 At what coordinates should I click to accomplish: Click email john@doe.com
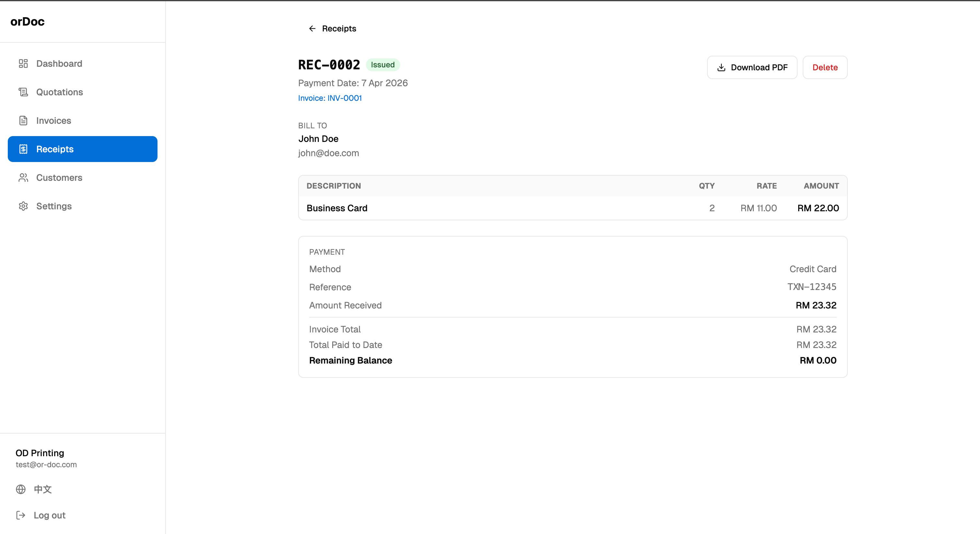[328, 153]
